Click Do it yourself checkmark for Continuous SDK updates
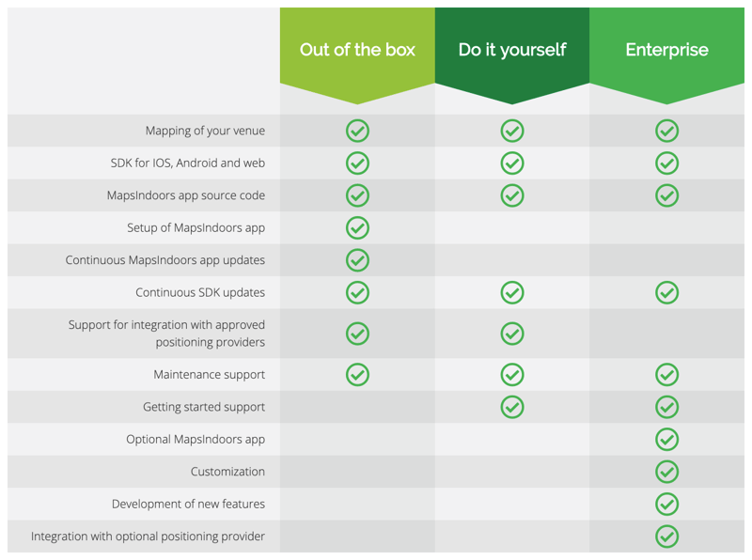 511,292
